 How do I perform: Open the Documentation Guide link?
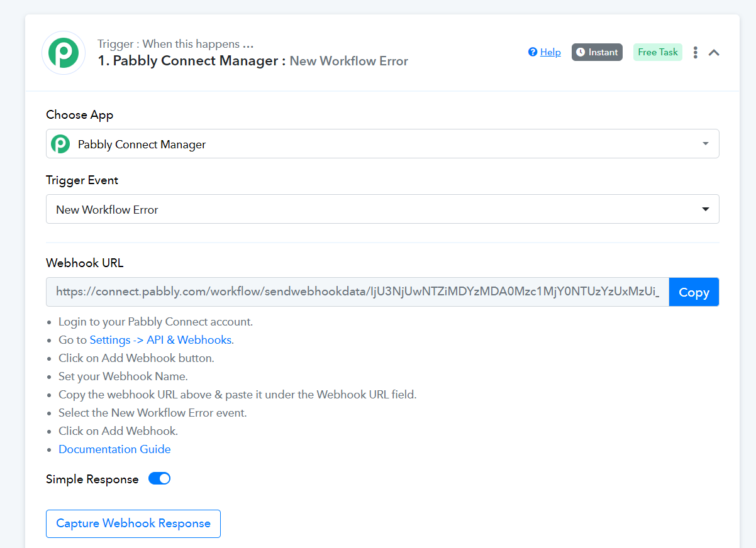[x=114, y=449]
